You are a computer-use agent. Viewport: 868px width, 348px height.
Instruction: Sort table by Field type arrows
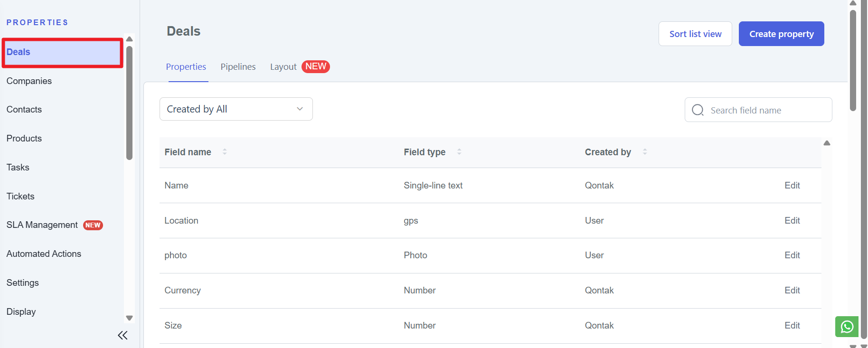point(459,152)
